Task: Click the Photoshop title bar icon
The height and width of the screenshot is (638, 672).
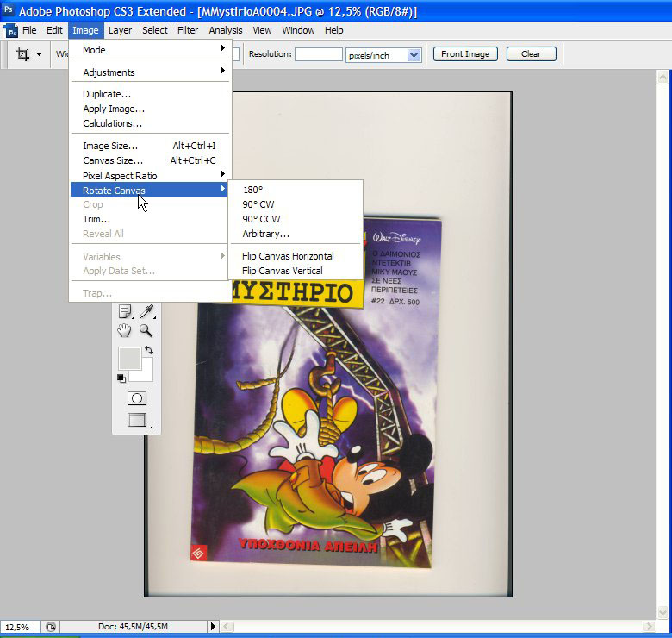Action: [x=8, y=9]
